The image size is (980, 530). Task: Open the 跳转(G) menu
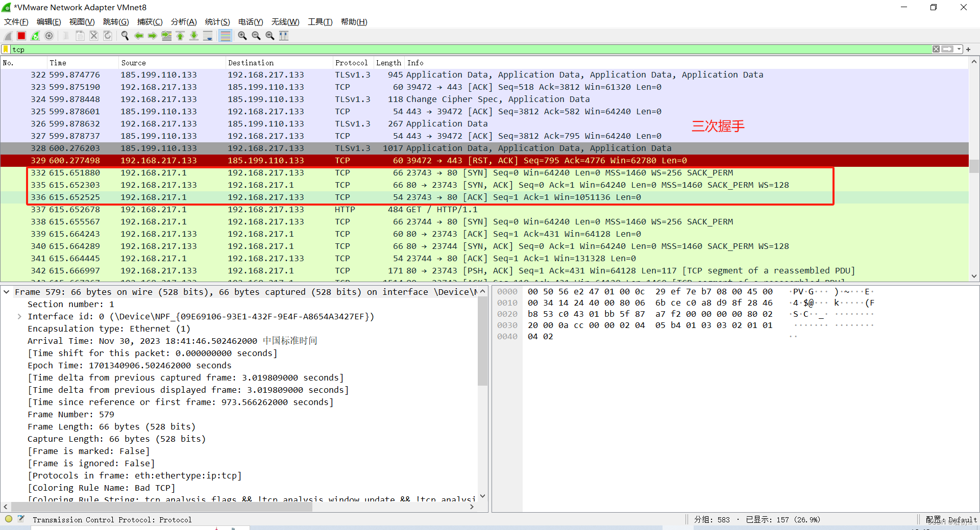[x=116, y=22]
